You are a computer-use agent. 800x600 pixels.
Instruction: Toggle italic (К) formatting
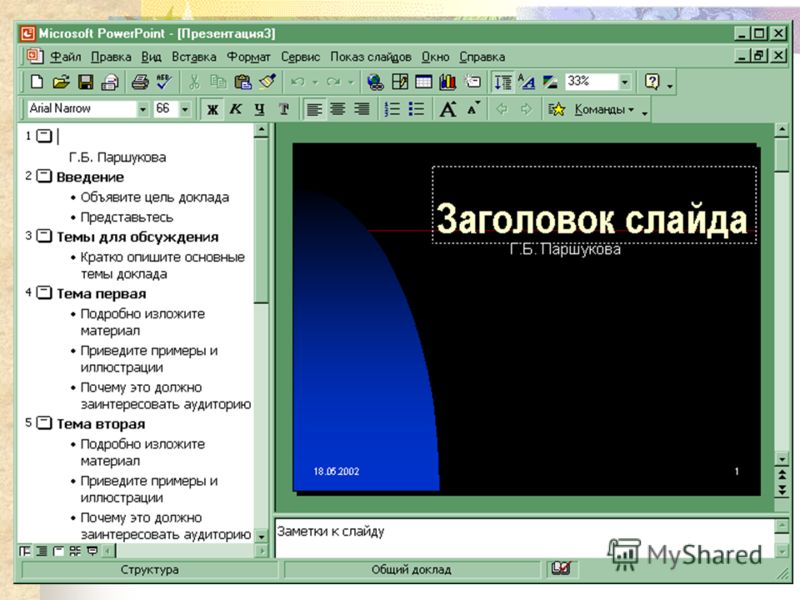tap(236, 109)
